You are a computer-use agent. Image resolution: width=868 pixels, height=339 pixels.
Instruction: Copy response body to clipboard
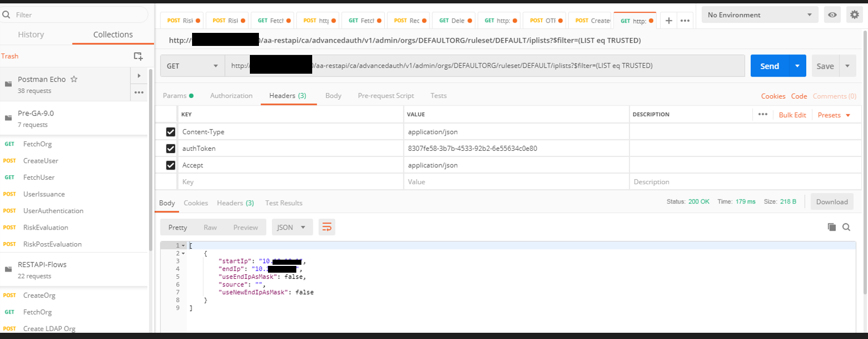(x=832, y=227)
